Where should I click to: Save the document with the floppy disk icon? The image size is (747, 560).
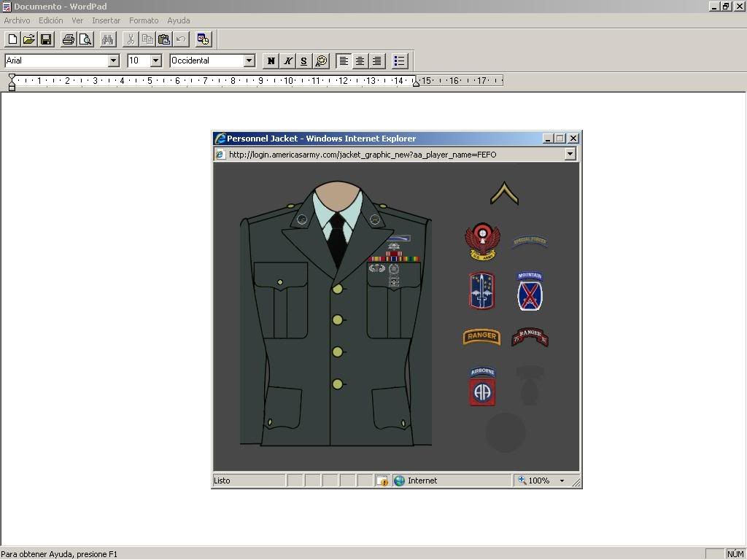click(46, 39)
